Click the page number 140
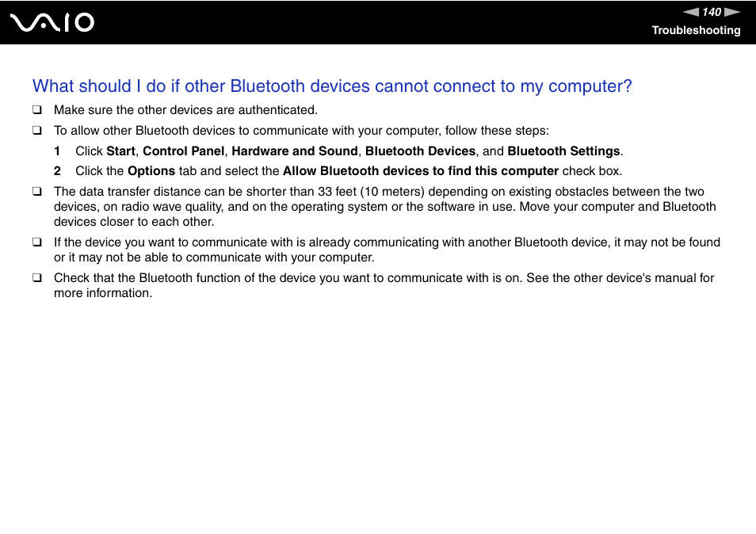The image size is (756, 534). coord(712,12)
